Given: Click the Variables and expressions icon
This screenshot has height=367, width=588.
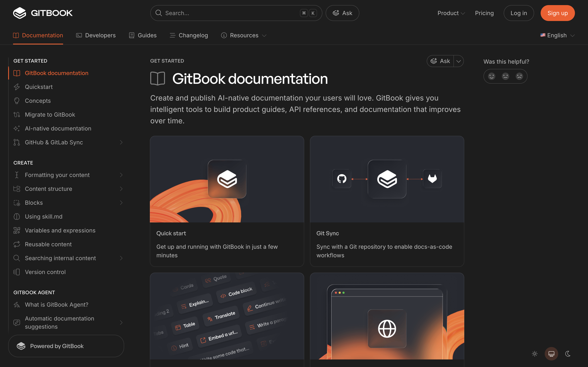Looking at the screenshot, I should tap(17, 230).
